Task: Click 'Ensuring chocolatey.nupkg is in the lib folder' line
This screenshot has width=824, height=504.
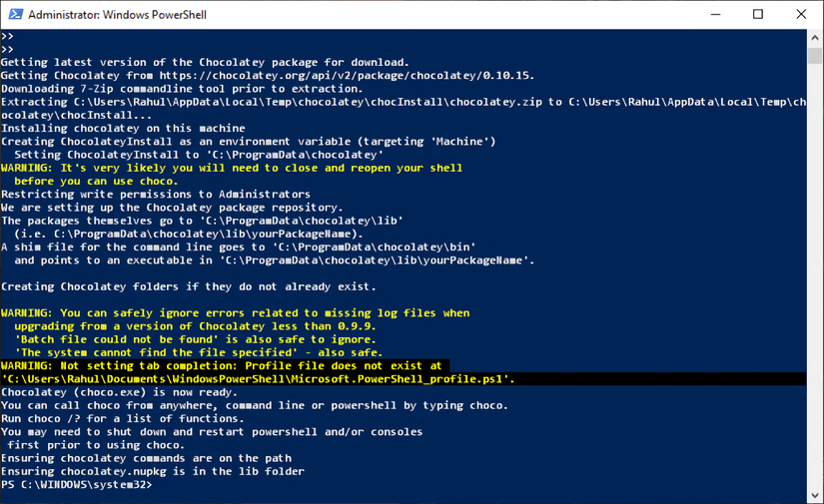Action: [x=153, y=471]
